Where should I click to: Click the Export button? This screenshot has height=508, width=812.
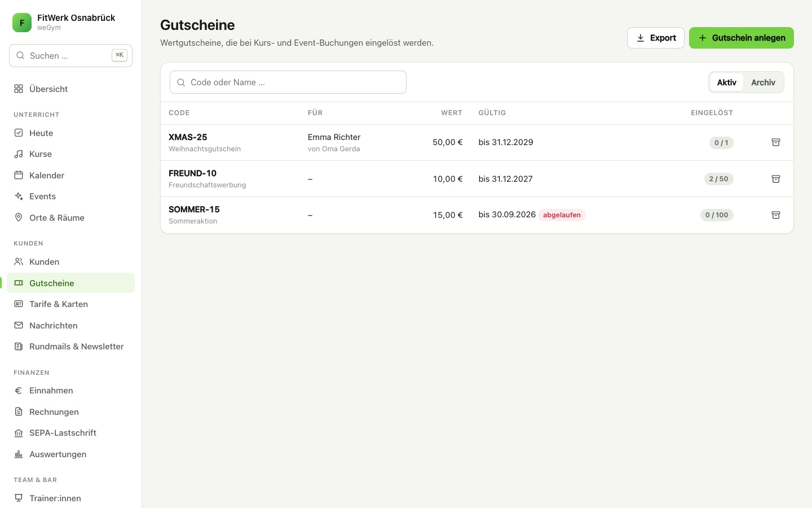click(656, 38)
